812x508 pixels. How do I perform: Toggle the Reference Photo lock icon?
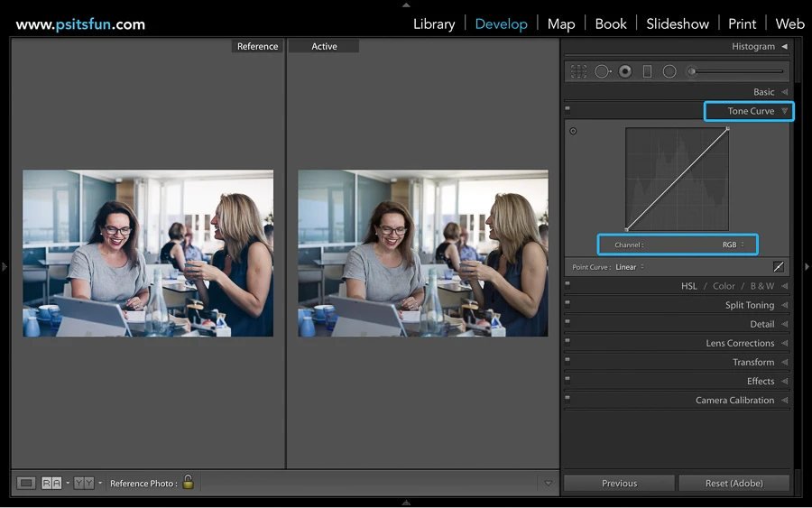pos(188,482)
